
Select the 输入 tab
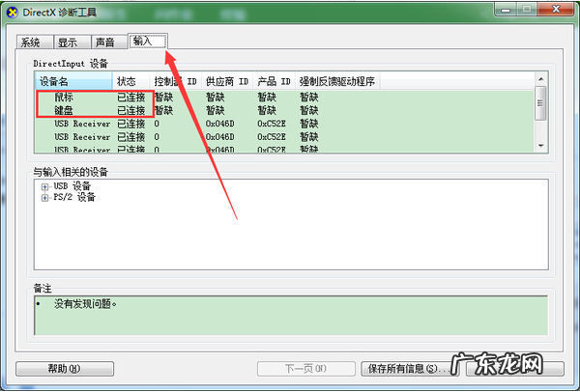148,41
